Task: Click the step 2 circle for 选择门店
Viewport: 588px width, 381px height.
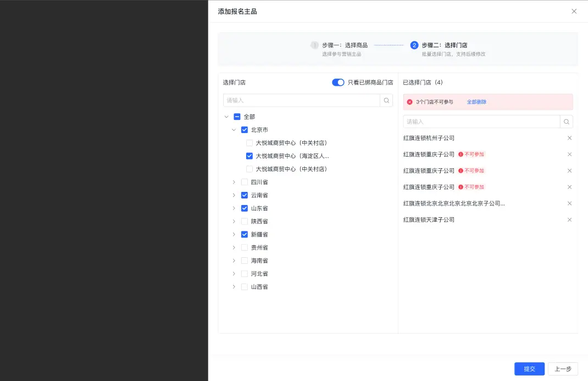Action: (414, 45)
